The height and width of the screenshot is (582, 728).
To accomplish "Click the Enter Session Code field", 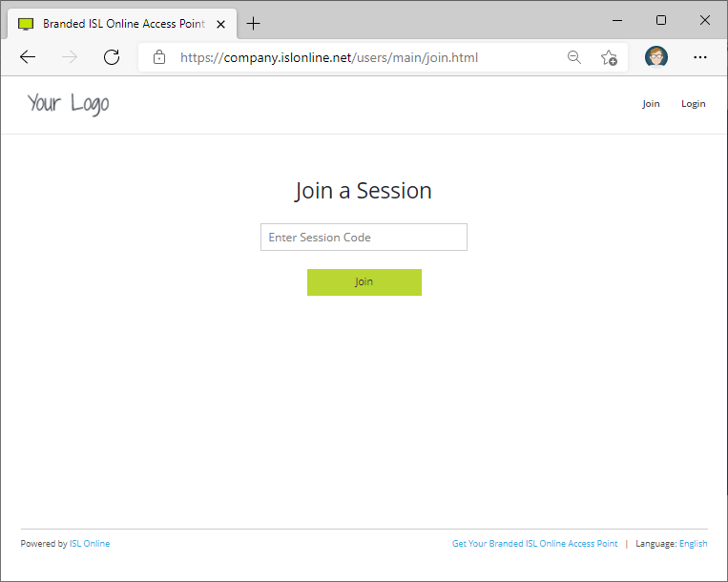I will point(364,238).
